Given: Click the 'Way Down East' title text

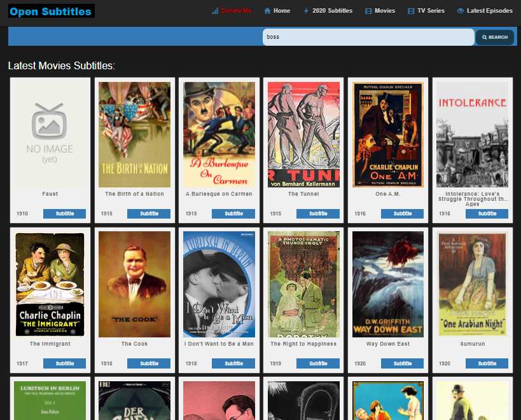Looking at the screenshot, I should tap(388, 344).
